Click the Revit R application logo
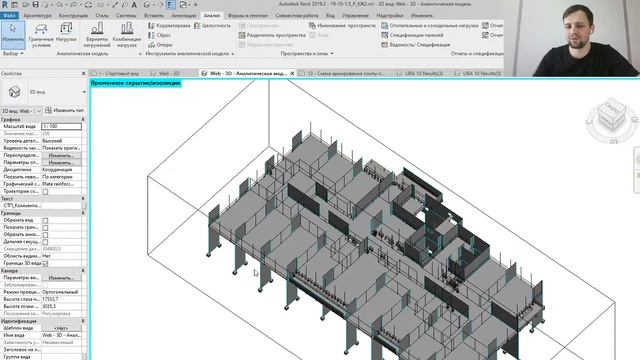Viewport: 640px width, 360px height. (x=4, y=4)
